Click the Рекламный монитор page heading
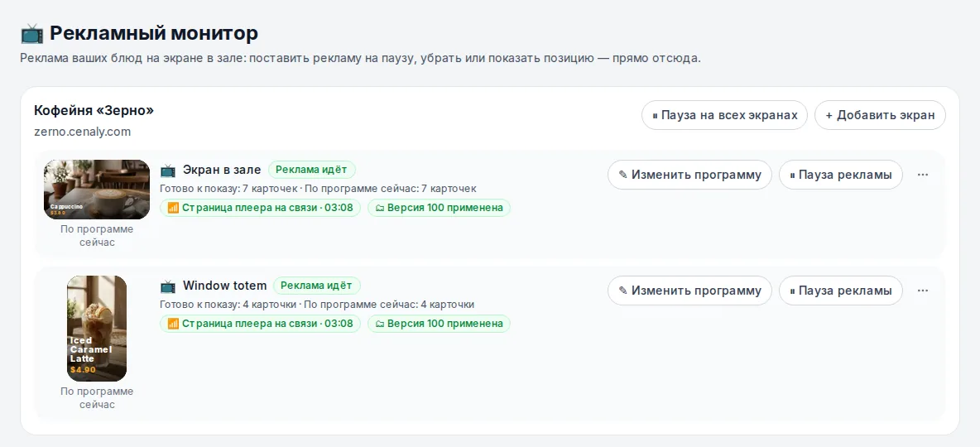 pos(154,32)
